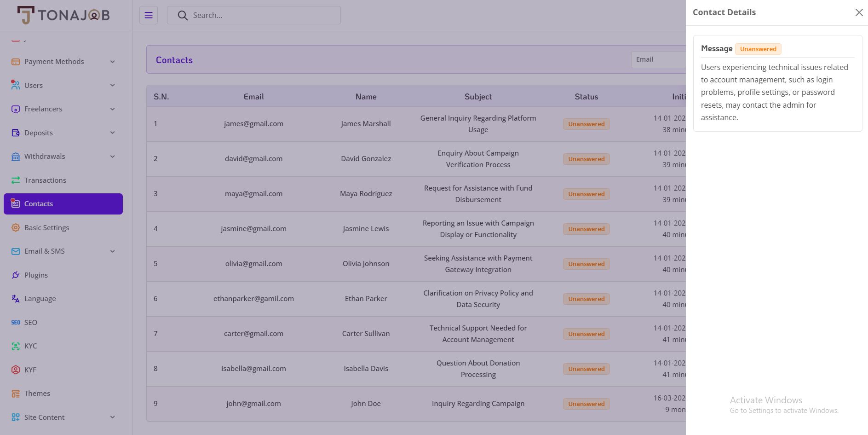
Task: Click the name Olivia Johnson
Action: tap(366, 264)
